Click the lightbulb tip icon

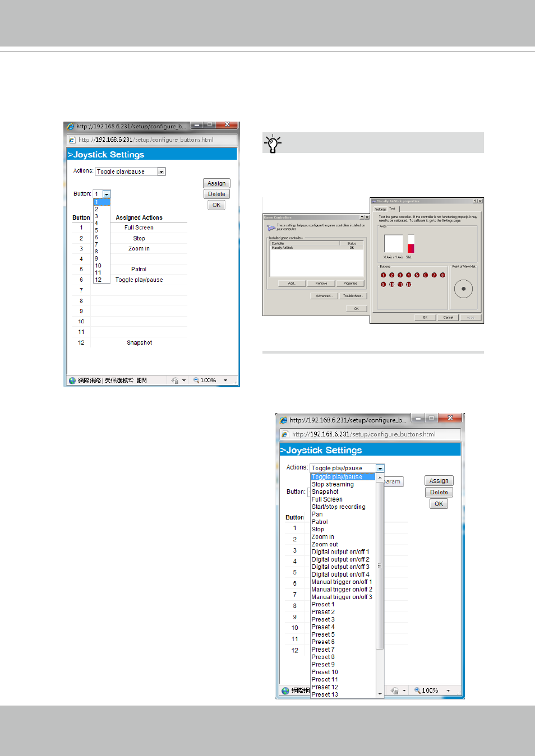coord(273,143)
